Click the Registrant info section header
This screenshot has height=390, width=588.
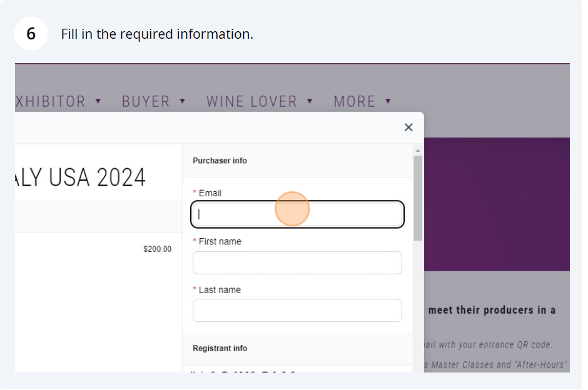(x=220, y=348)
